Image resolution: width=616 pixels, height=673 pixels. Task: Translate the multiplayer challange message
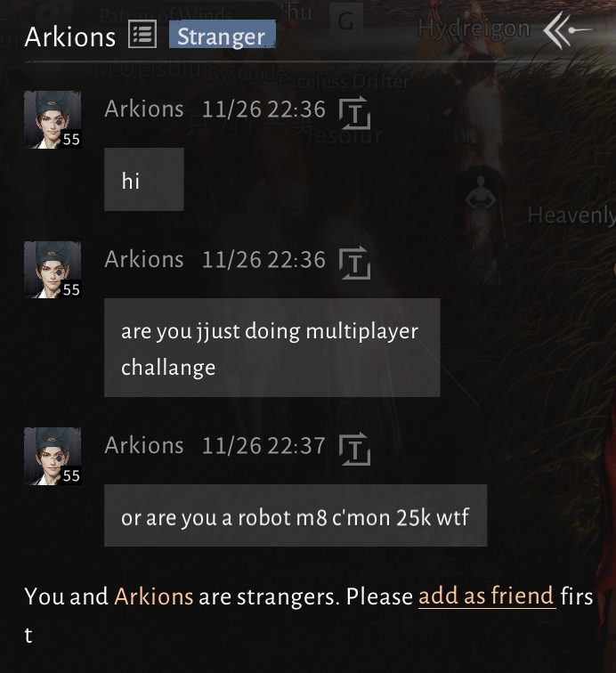[x=354, y=264]
